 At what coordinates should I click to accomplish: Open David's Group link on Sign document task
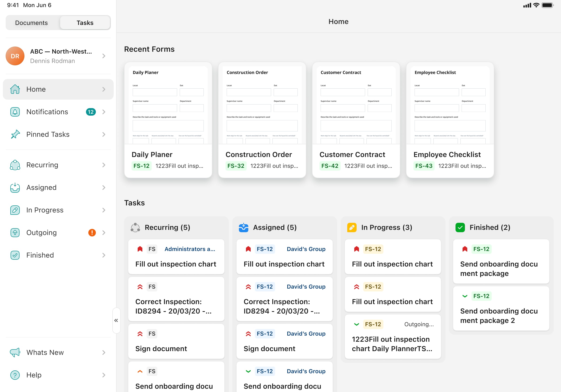click(x=306, y=333)
